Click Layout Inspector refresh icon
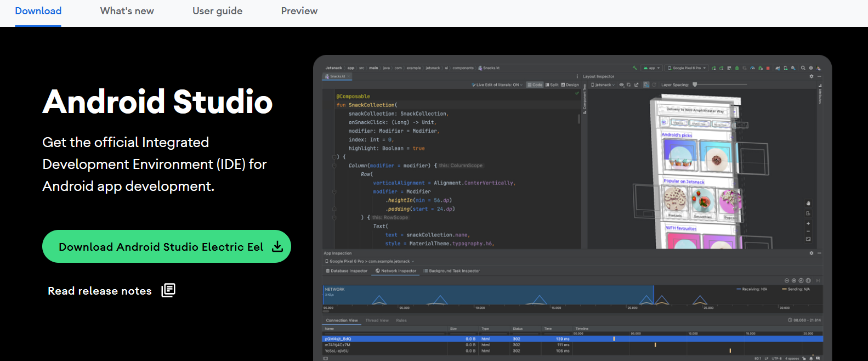The height and width of the screenshot is (361, 868). point(654,85)
